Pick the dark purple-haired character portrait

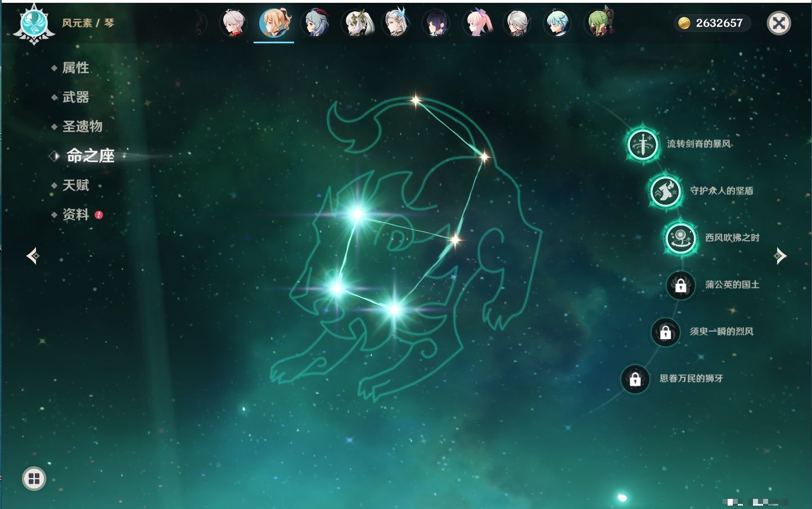pyautogui.click(x=436, y=23)
